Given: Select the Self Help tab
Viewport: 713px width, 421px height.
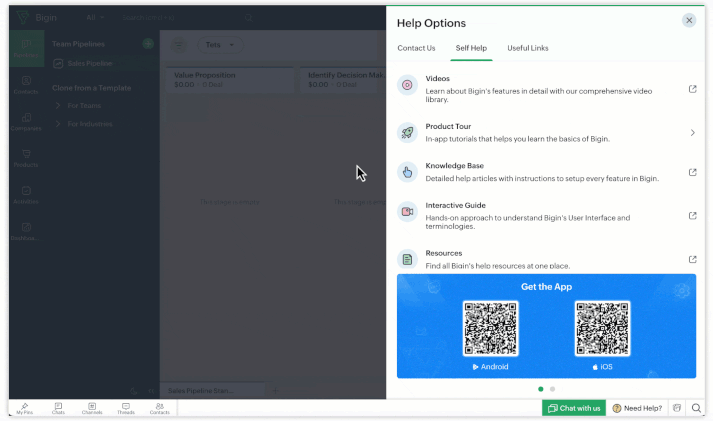Looking at the screenshot, I should 471,48.
